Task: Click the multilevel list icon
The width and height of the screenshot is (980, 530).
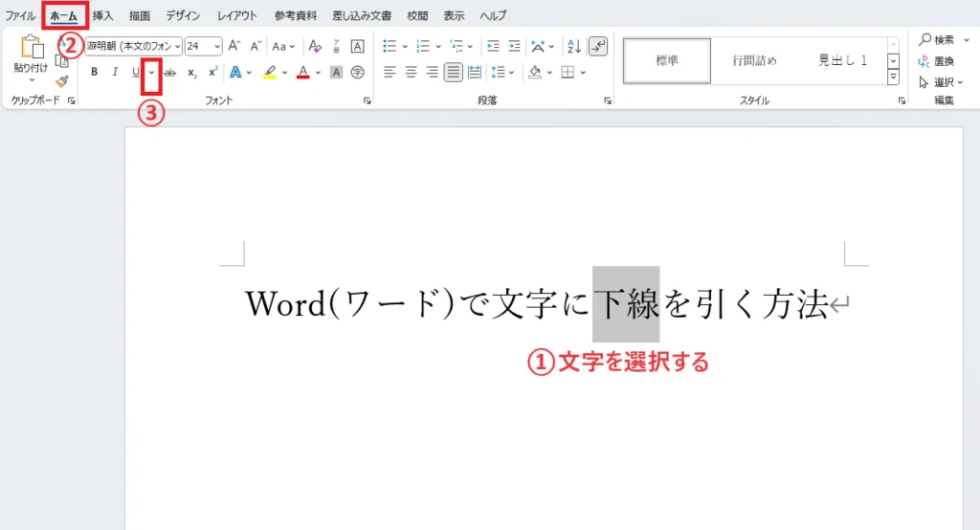Action: point(457,46)
